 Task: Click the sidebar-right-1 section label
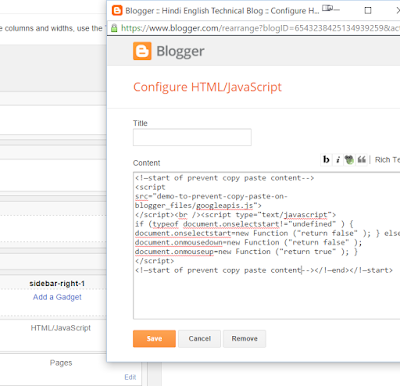tap(57, 283)
